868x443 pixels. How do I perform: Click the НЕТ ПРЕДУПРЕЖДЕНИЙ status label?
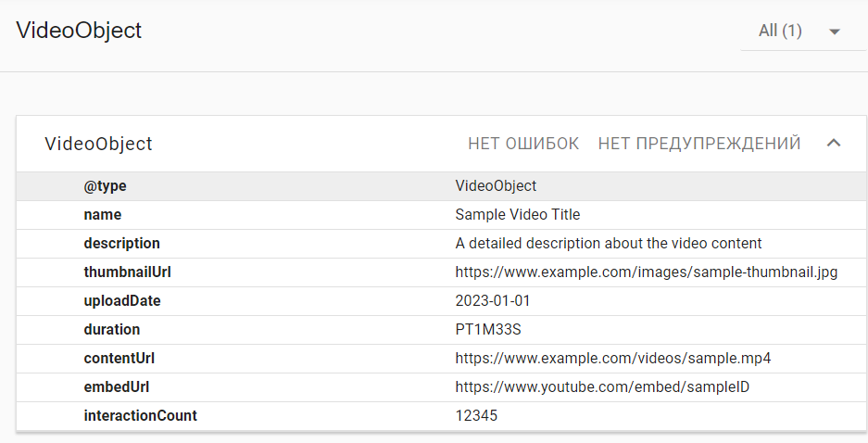pos(699,144)
